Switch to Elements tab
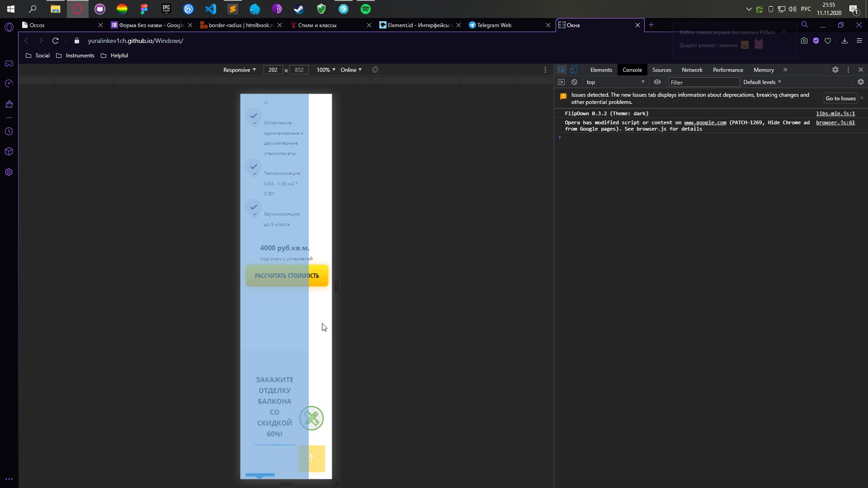This screenshot has width=868, height=488. tap(601, 70)
